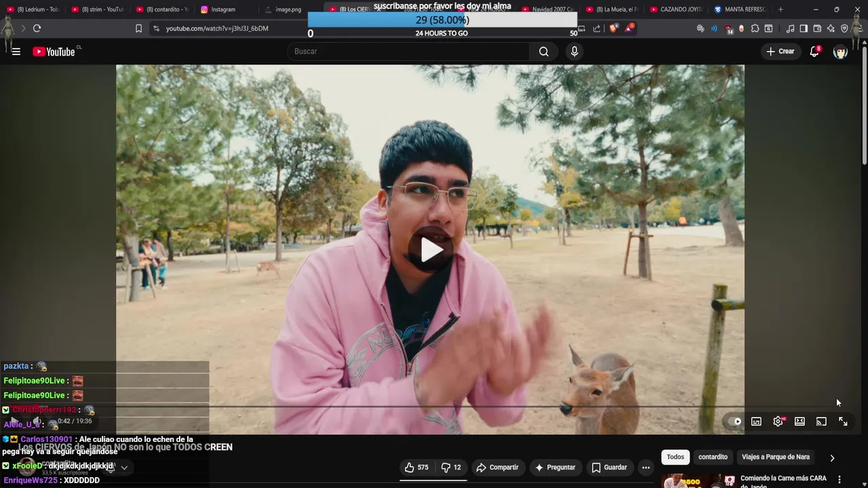Open options for Comiendo la Carne más CARA video

(840, 479)
